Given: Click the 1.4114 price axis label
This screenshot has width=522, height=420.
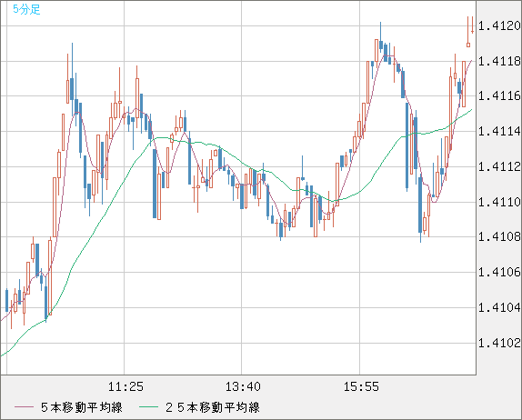Looking at the screenshot, I should pyautogui.click(x=499, y=132).
